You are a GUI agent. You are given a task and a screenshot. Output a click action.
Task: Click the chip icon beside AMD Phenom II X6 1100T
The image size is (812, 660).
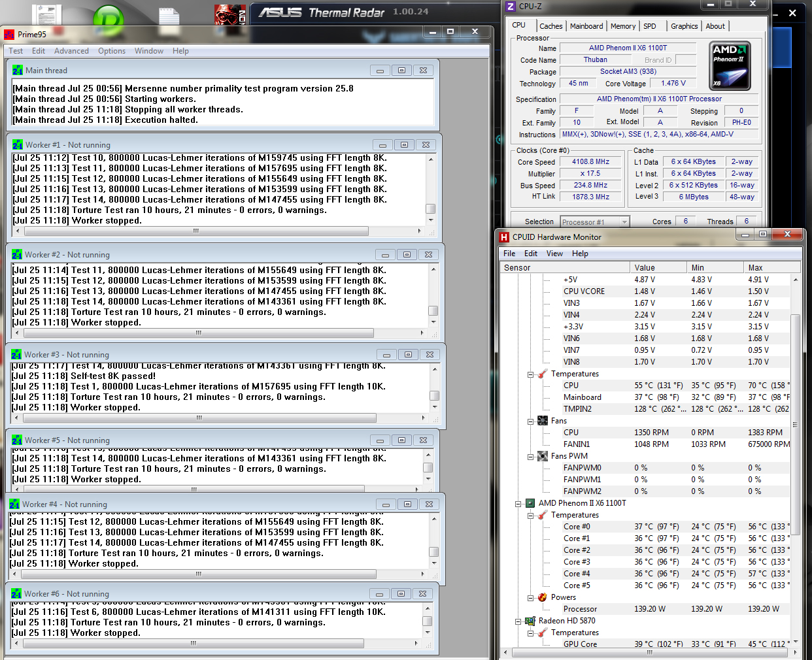click(530, 503)
